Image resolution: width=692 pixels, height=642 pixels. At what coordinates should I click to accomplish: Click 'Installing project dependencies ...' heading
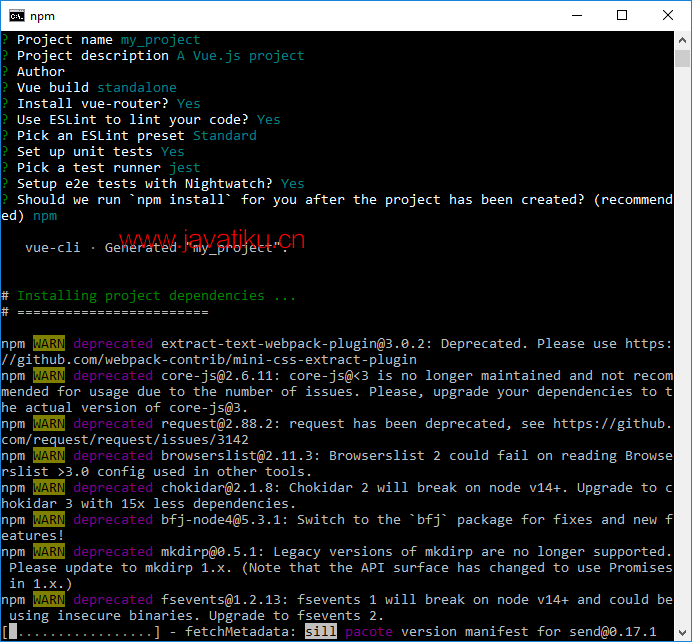point(156,296)
